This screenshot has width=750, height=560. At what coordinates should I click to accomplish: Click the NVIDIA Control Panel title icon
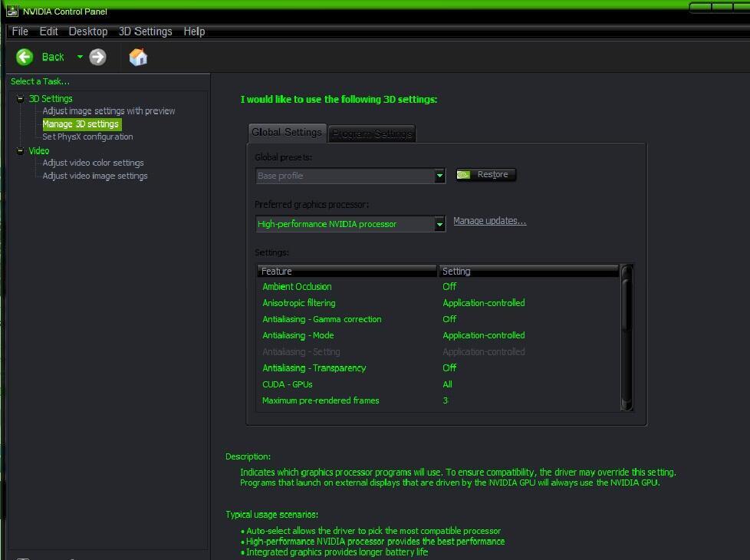[x=12, y=11]
